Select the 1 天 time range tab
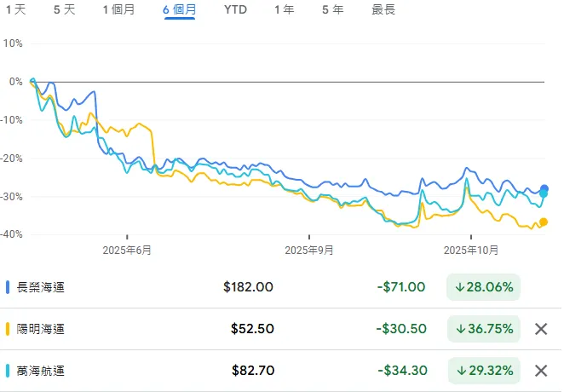The height and width of the screenshot is (392, 564). 16,9
